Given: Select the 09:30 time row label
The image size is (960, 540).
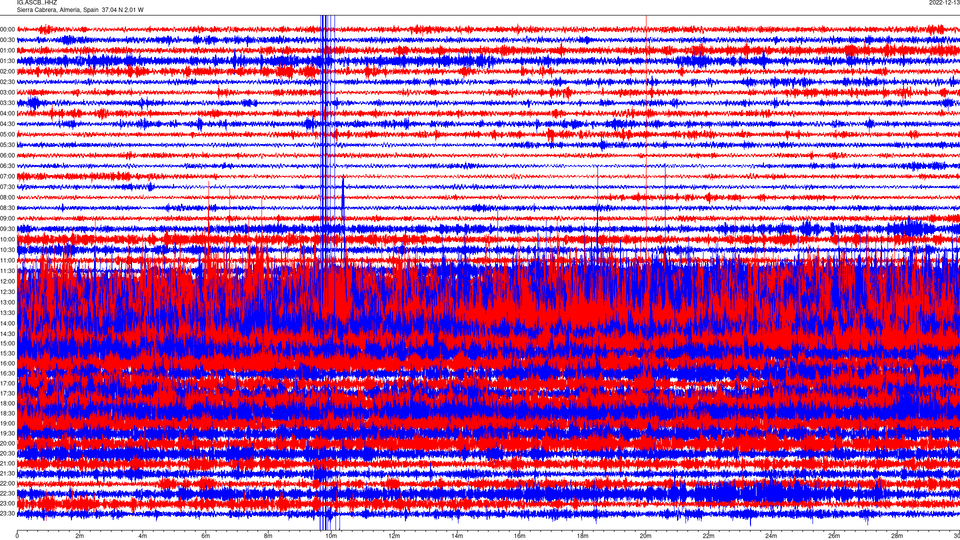Looking at the screenshot, I should (8, 229).
